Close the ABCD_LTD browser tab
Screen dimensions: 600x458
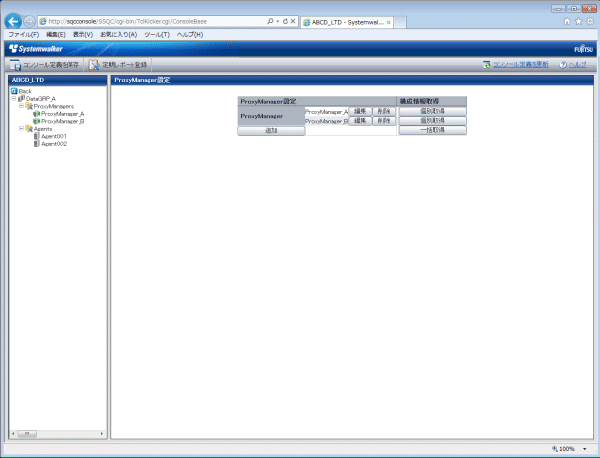point(388,23)
